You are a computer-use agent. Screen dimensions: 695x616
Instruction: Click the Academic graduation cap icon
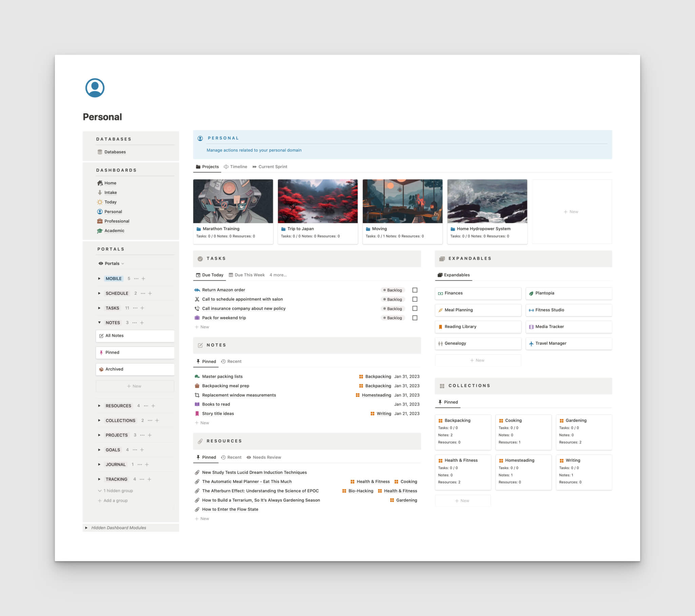pos(100,231)
